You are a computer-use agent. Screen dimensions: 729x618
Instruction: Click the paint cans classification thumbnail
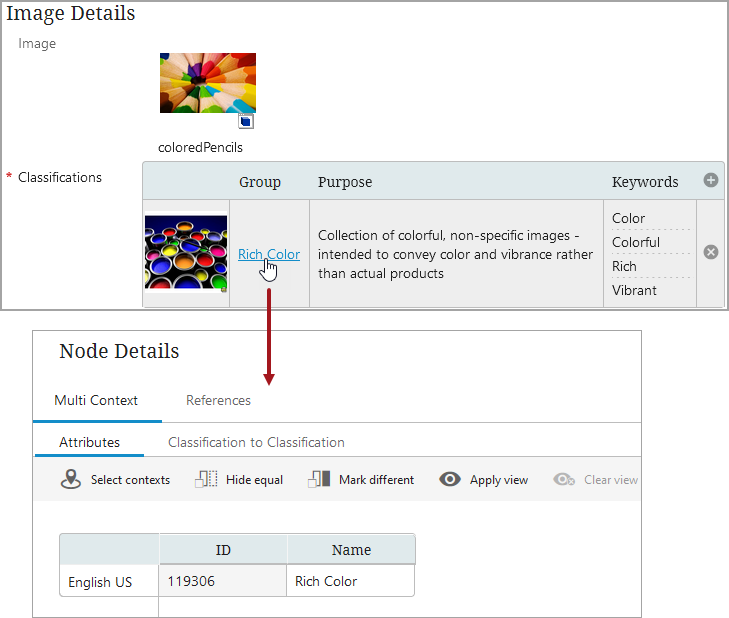pyautogui.click(x=185, y=253)
